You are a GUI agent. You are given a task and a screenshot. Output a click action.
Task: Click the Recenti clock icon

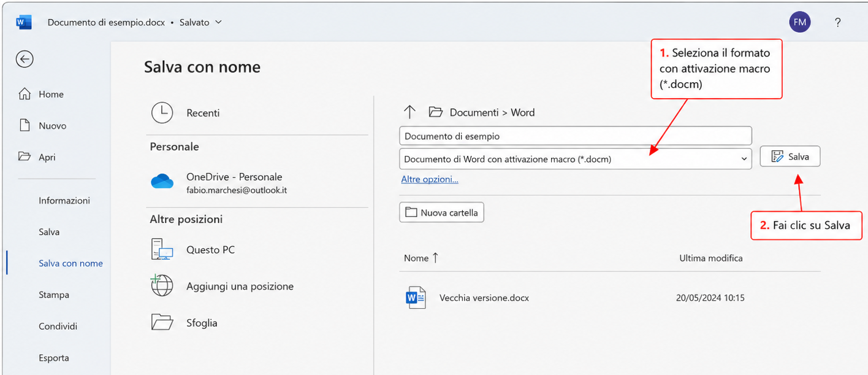162,112
